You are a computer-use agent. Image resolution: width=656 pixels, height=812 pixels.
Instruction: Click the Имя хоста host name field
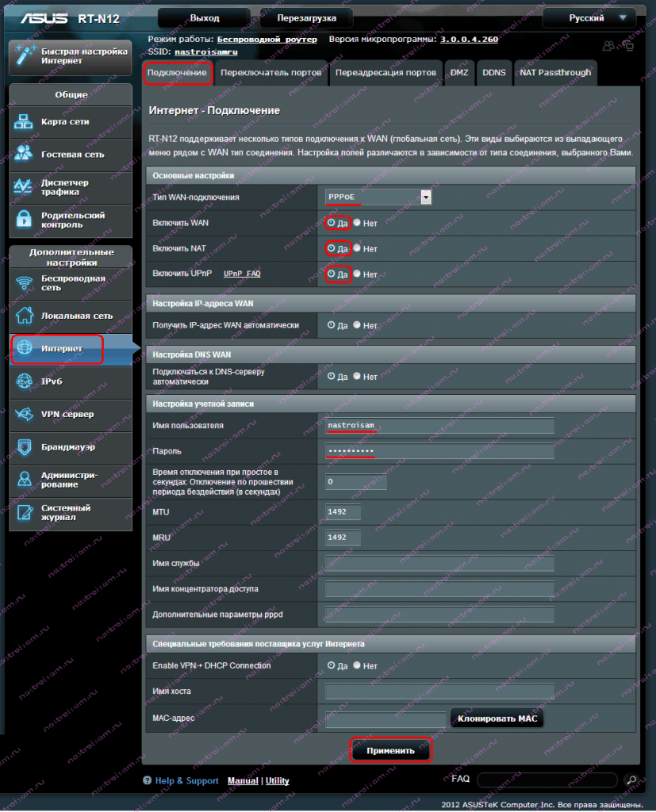click(439, 691)
